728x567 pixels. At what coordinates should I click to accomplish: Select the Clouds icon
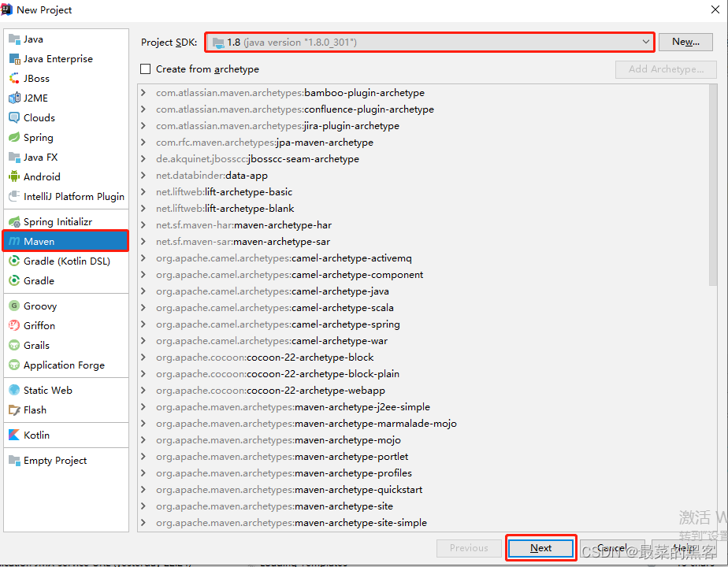14,118
